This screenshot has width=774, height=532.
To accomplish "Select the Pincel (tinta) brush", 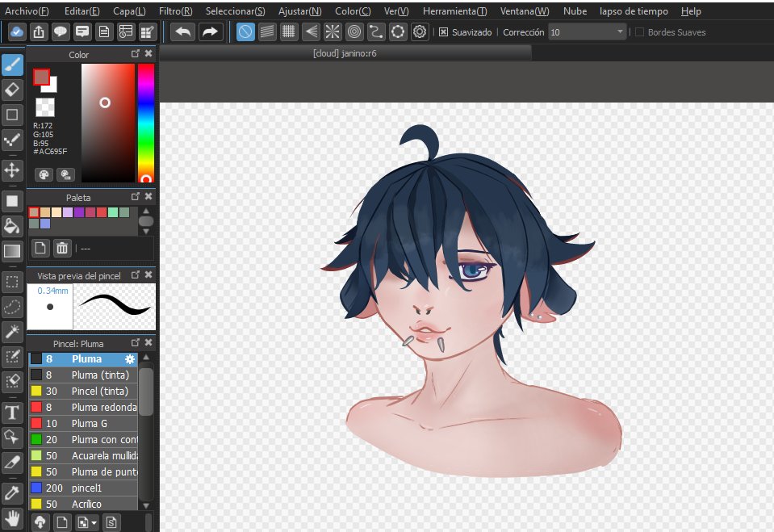I will click(x=83, y=392).
